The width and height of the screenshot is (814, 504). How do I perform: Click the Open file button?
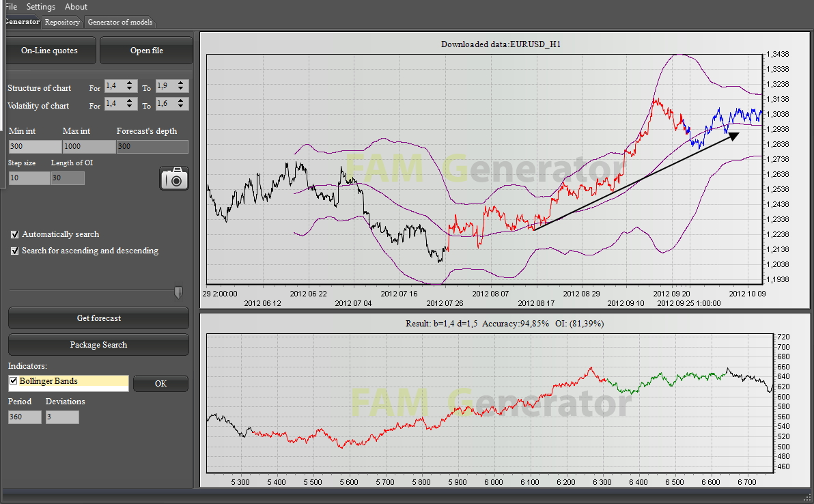(x=146, y=51)
